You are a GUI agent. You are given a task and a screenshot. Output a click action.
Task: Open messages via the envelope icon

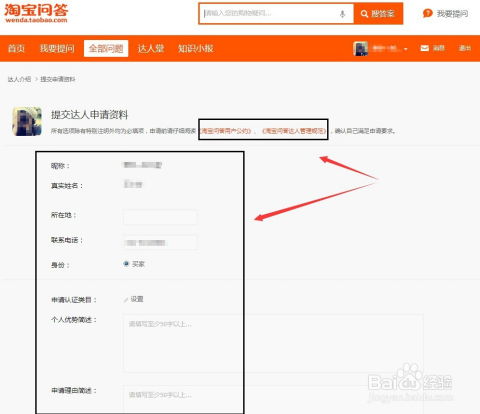pos(424,48)
